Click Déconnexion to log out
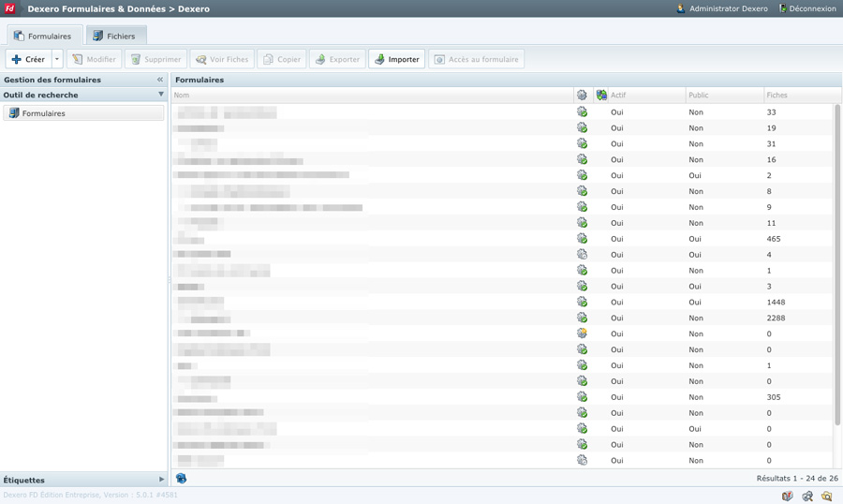Screen dimensions: 843x504 (807, 8)
